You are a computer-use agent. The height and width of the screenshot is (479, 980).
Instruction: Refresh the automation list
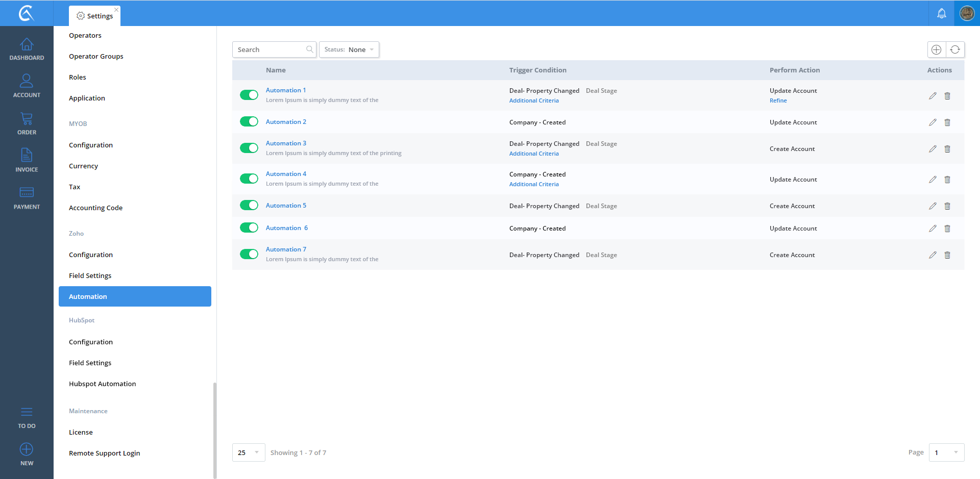(x=955, y=49)
